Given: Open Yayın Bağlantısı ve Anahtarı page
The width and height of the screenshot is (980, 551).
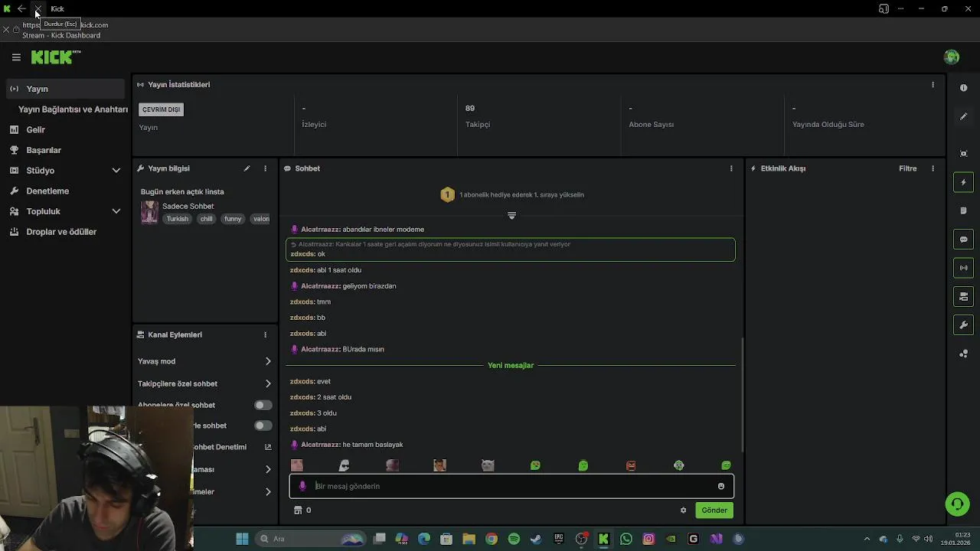Looking at the screenshot, I should click(73, 109).
